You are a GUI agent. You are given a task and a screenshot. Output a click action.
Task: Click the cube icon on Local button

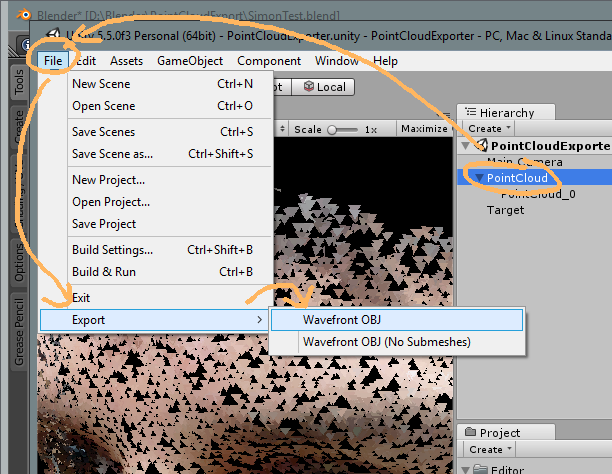(308, 86)
